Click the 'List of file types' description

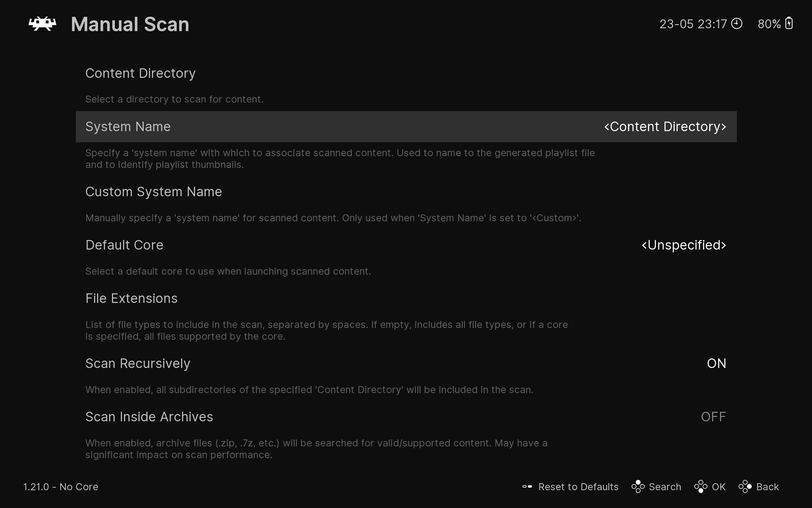point(326,330)
